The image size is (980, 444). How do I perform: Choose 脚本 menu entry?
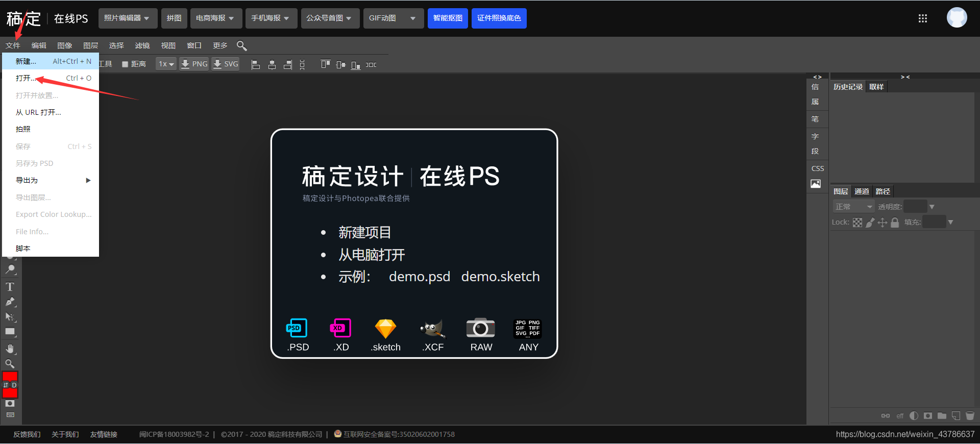click(51, 249)
